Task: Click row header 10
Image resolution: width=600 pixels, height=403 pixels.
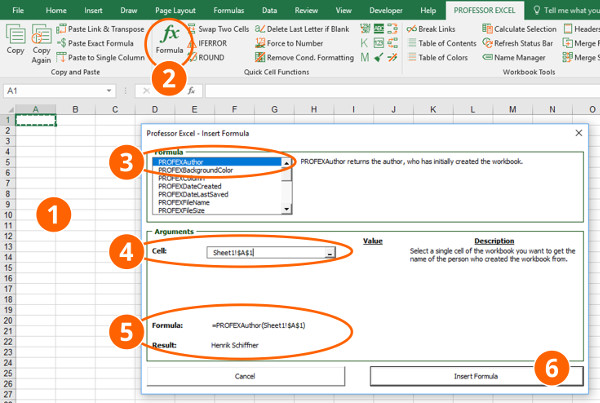Action: [x=8, y=215]
